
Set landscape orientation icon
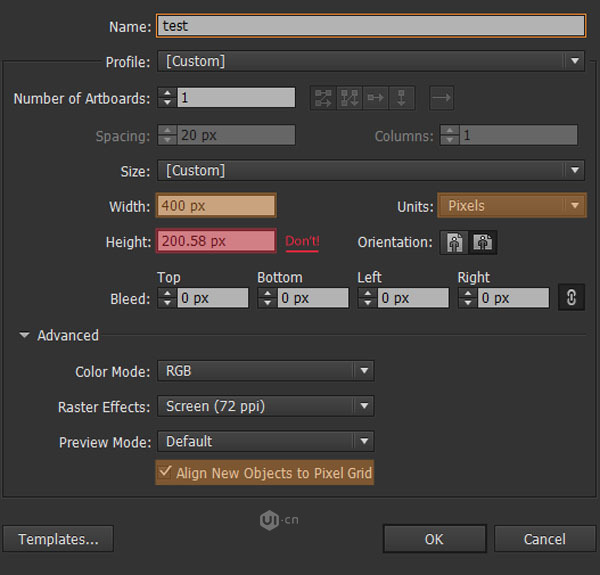483,243
